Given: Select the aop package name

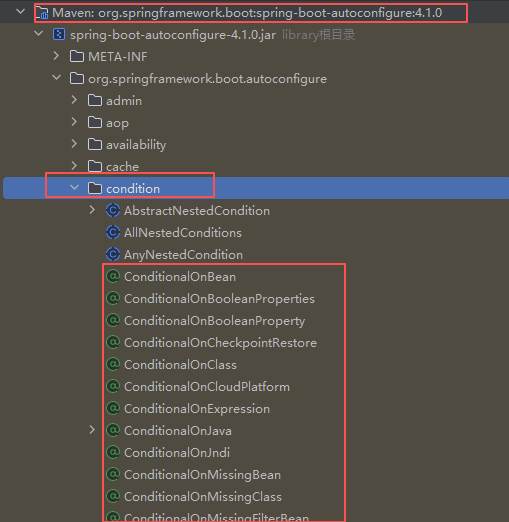Looking at the screenshot, I should (117, 123).
